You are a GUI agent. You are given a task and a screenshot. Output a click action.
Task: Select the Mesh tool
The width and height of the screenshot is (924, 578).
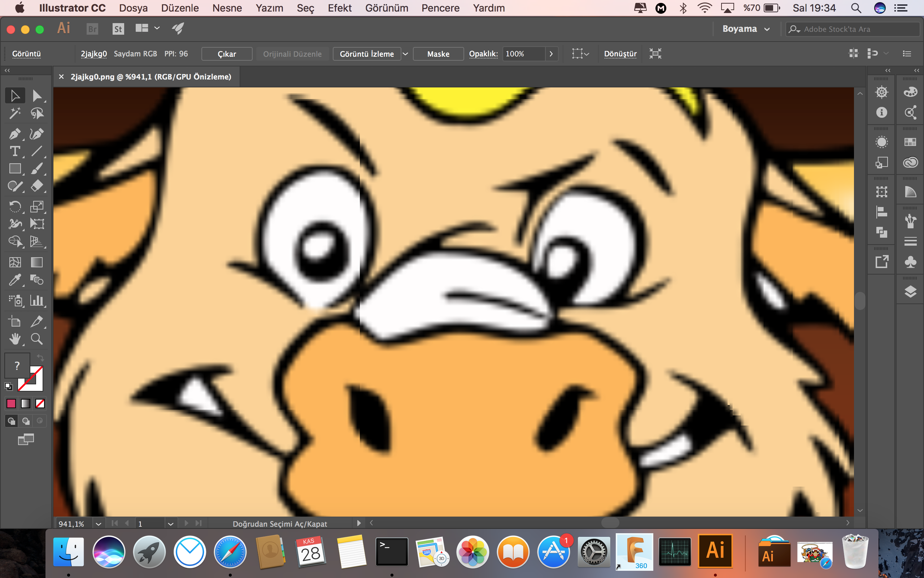[15, 262]
